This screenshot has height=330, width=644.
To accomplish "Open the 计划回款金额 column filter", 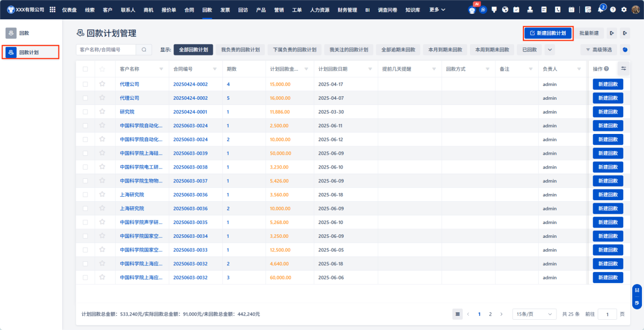I will pos(306,69).
